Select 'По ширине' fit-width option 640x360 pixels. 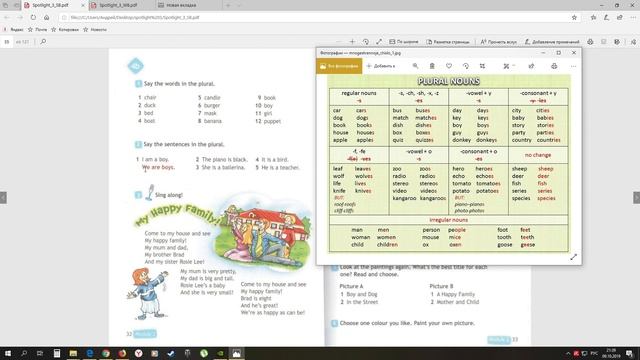(404, 42)
